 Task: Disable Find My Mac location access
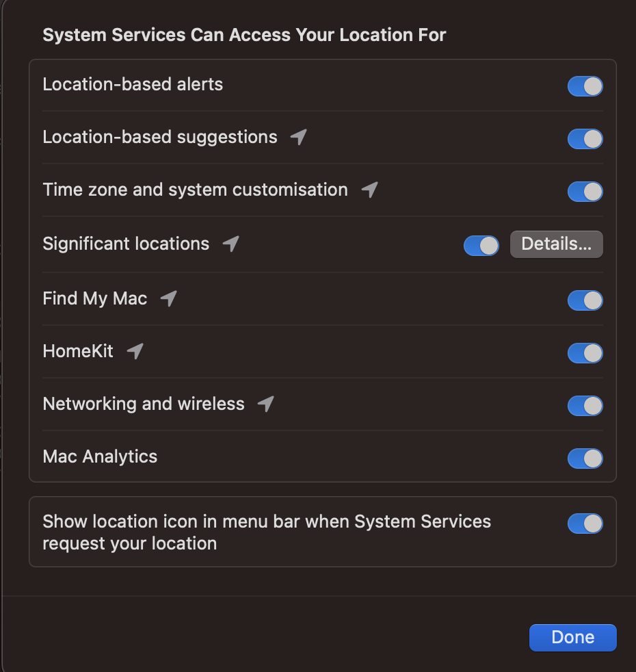point(585,300)
